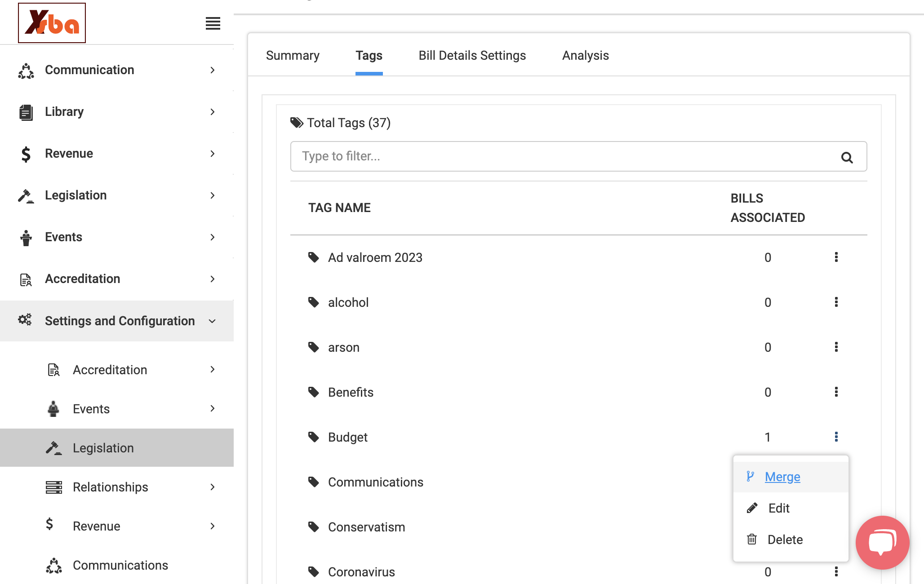Click the Communication sidebar icon
The width and height of the screenshot is (924, 584).
[x=26, y=71]
